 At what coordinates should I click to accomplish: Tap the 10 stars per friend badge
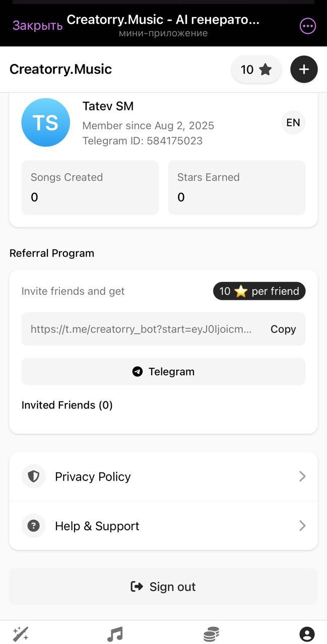coord(259,291)
